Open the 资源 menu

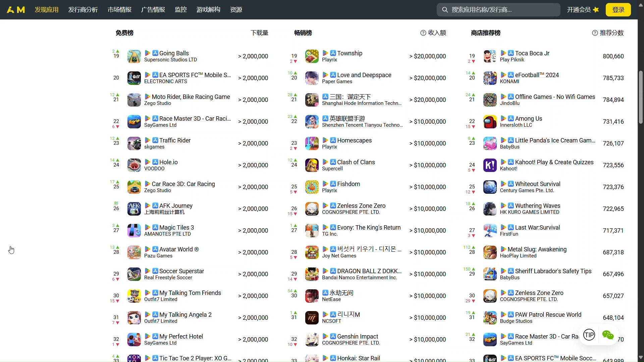pyautogui.click(x=236, y=10)
